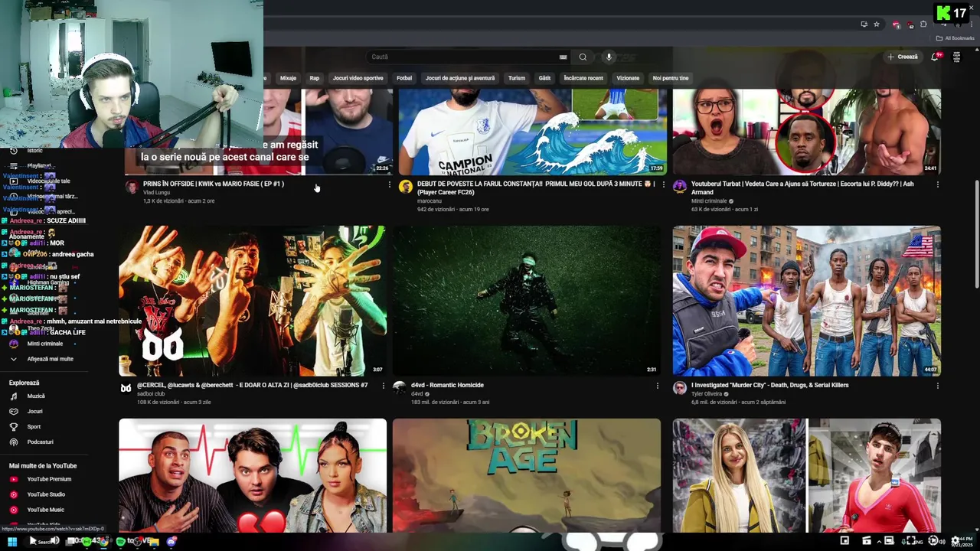Open Muzică in the Explorează sidebar
Viewport: 980px width, 551px height.
(x=36, y=396)
